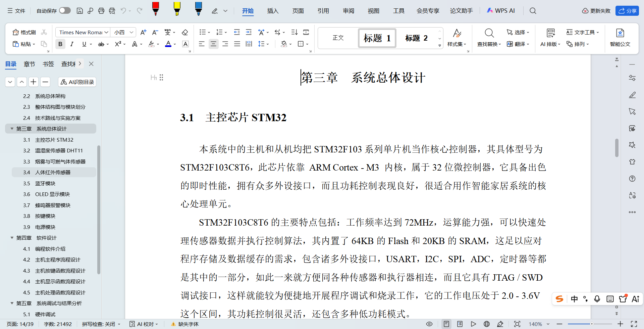The image size is (644, 329).
Task: Select the red marker pen
Action: [156, 9]
